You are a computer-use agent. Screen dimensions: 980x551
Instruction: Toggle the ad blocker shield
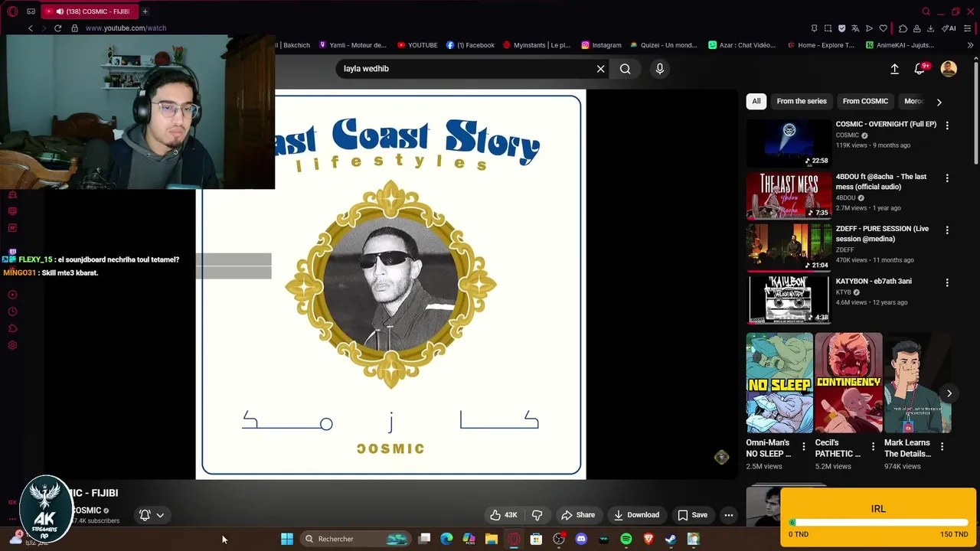coord(841,28)
